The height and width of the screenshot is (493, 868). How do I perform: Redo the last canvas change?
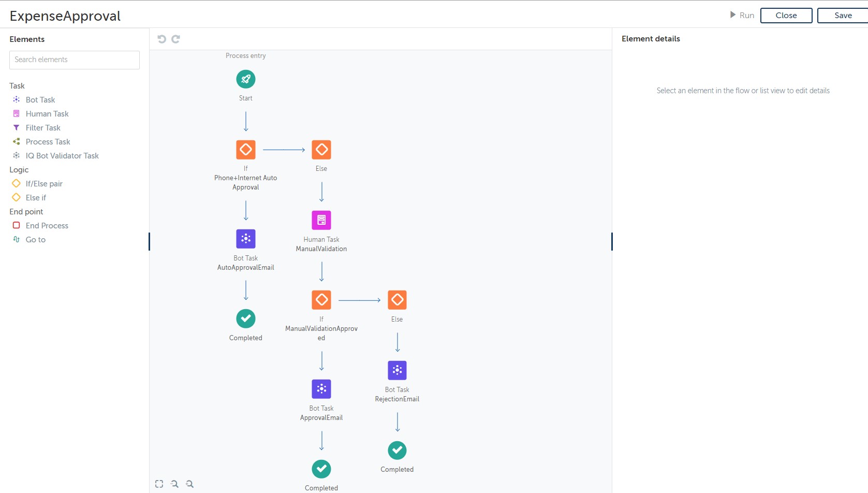click(176, 39)
